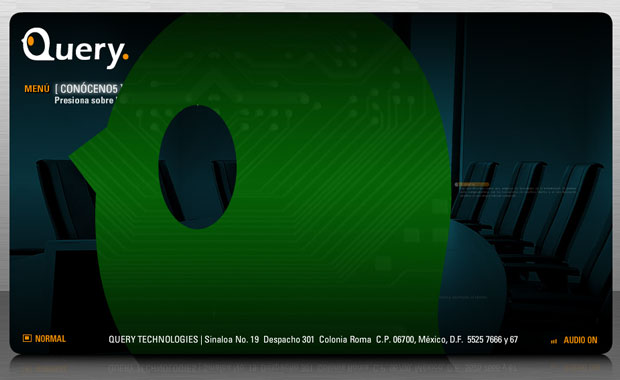Select the CONÓCENOS menu item
This screenshot has width=620, height=380.
tap(89, 89)
